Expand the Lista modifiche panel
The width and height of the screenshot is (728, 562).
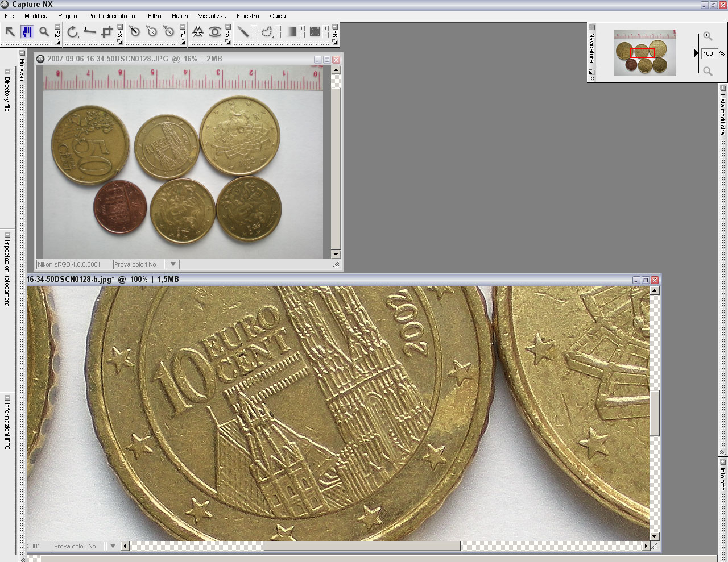tap(722, 88)
